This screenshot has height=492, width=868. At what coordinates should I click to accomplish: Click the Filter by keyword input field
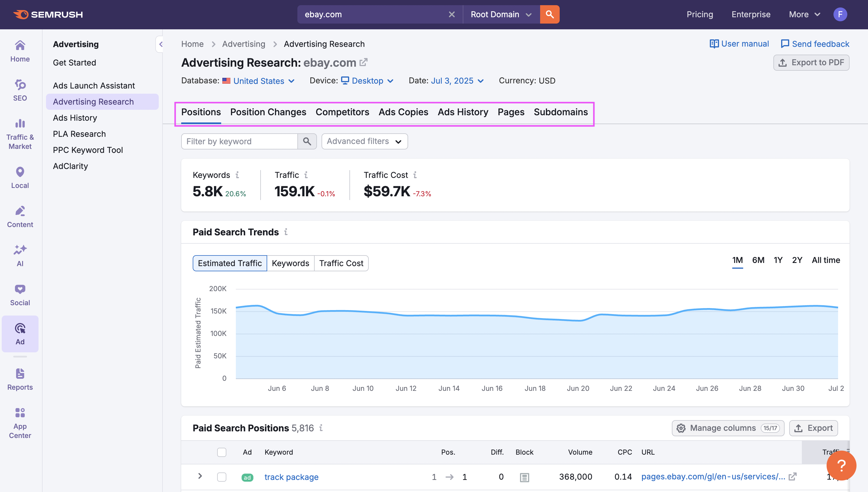click(x=239, y=141)
